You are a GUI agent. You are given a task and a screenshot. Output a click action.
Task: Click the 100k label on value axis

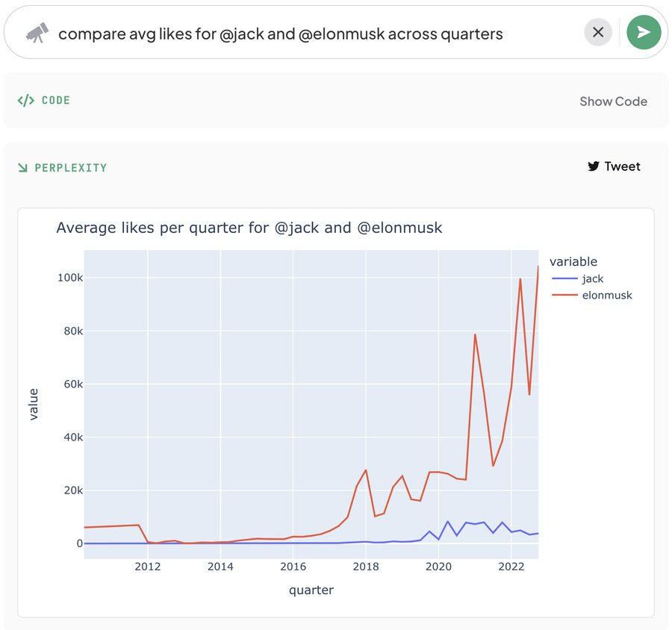pyautogui.click(x=70, y=278)
